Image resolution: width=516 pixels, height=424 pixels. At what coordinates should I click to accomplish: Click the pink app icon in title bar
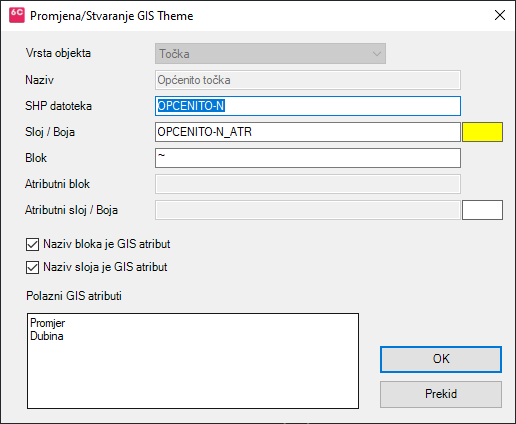[17, 15]
